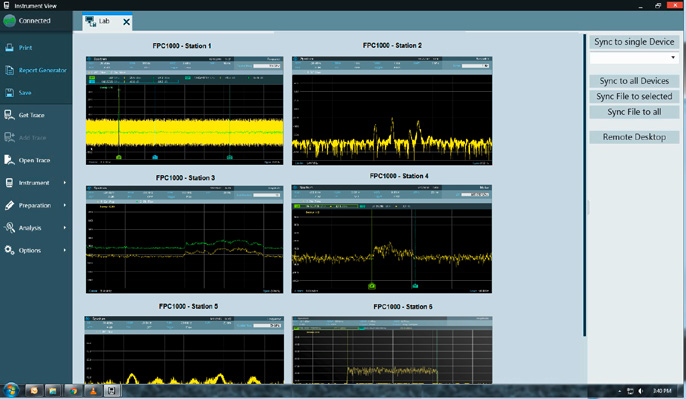Image resolution: width=686 pixels, height=399 pixels.
Task: Click the Print icon in sidebar
Action: (x=9, y=47)
